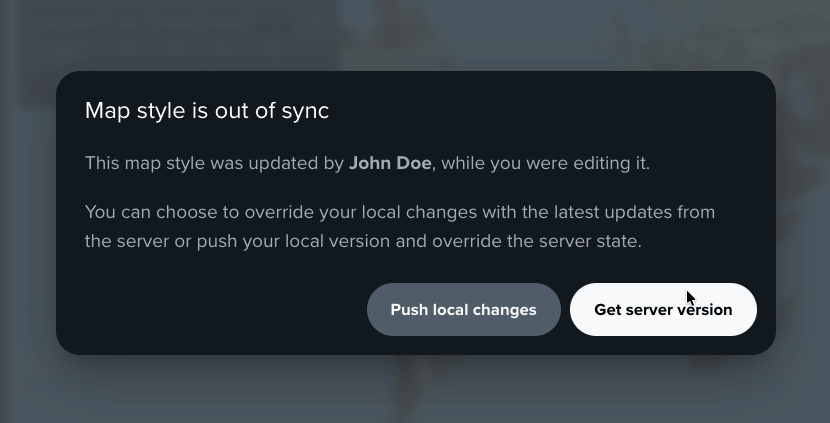Click the paragraph explaining the override options
The height and width of the screenshot is (423, 830).
(x=399, y=227)
